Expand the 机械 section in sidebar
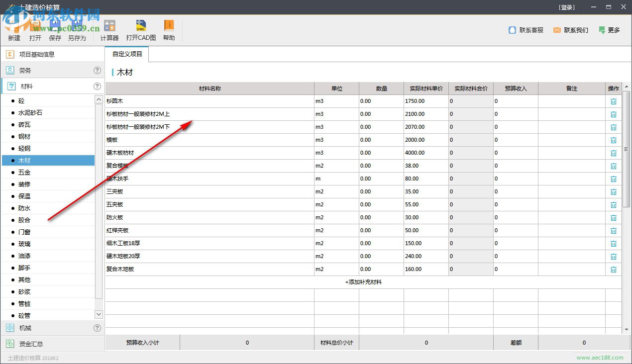 25,328
